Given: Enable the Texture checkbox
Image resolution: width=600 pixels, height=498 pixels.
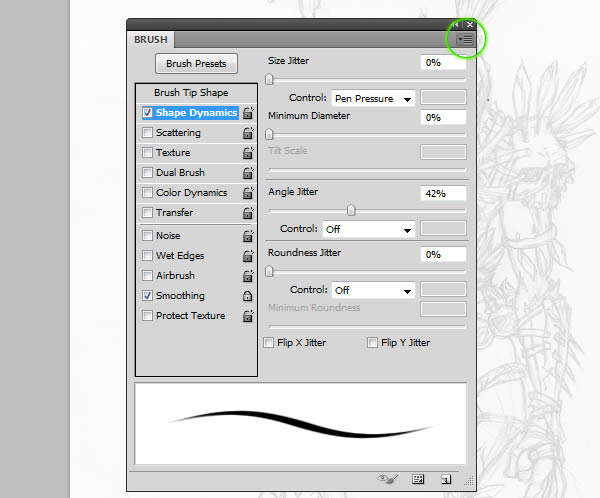Looking at the screenshot, I should pyautogui.click(x=147, y=152).
